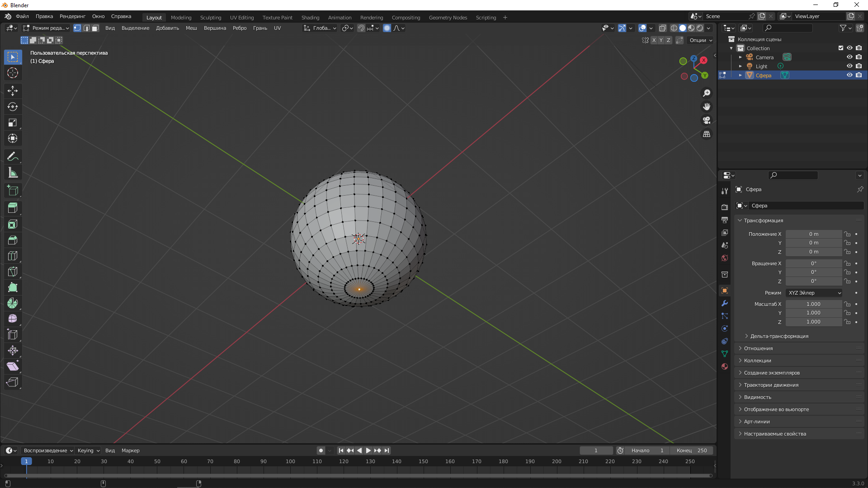868x488 pixels.
Task: Hide the Camera object in outliner
Action: coord(849,57)
